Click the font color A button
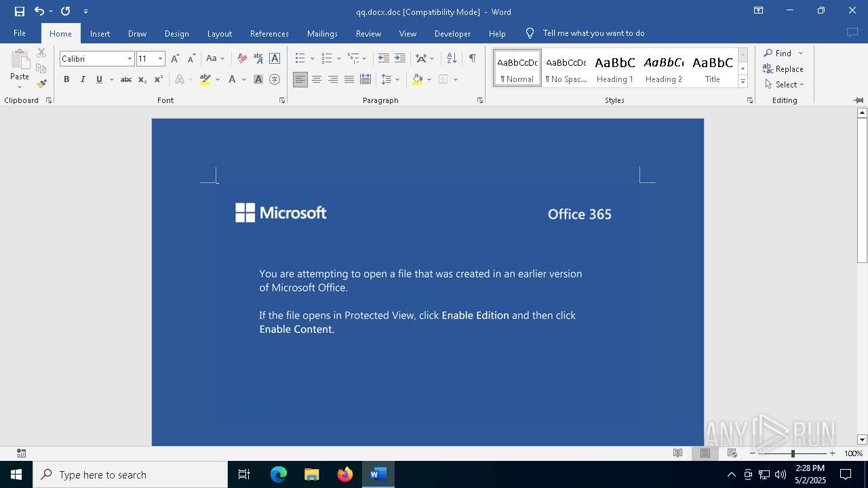Viewport: 868px width, 488px height. point(232,79)
